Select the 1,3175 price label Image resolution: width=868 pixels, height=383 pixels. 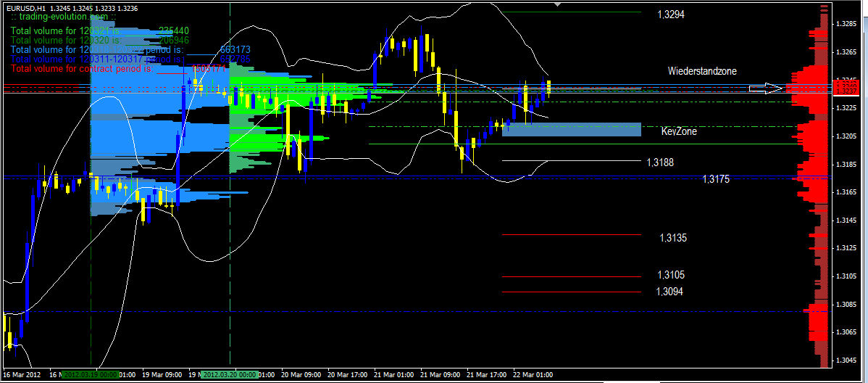point(717,179)
